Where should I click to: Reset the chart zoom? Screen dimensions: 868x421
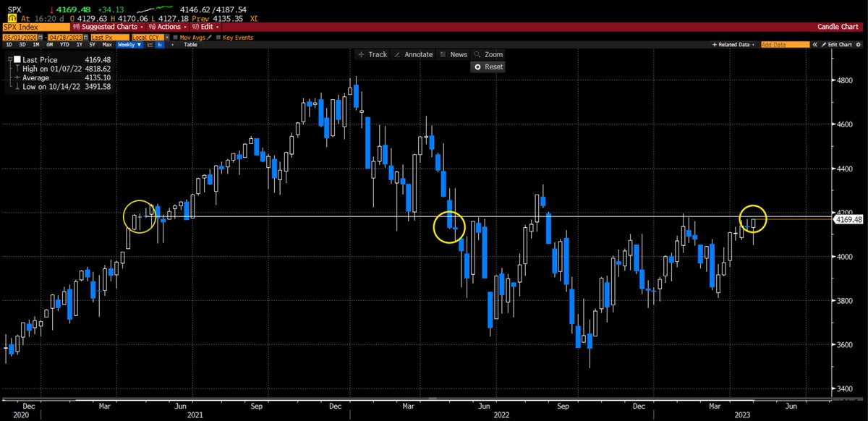pyautogui.click(x=488, y=67)
